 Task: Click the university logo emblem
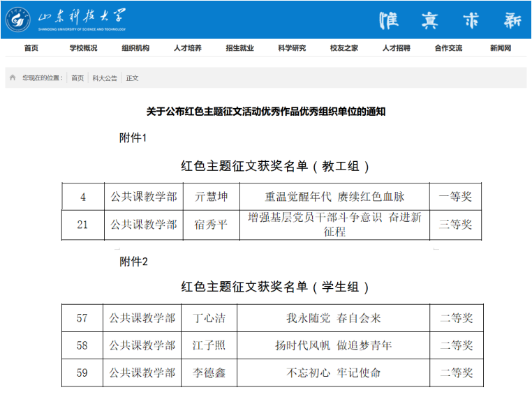tap(18, 20)
